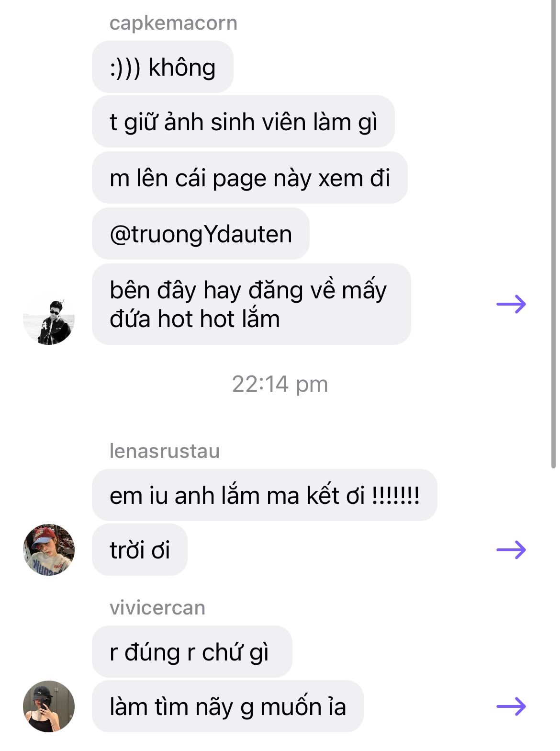Click the chat scrollbar on the right edge
The width and height of the screenshot is (560, 751).
(554, 234)
